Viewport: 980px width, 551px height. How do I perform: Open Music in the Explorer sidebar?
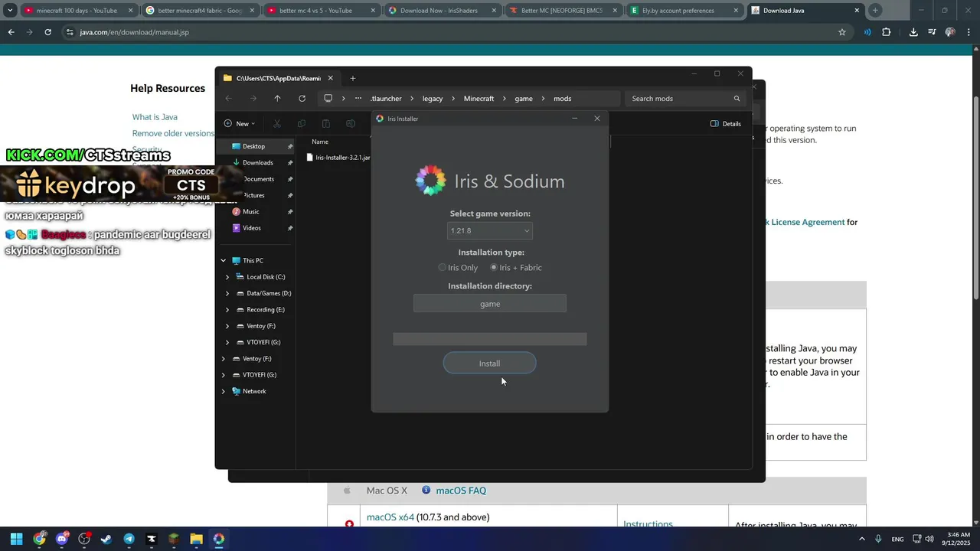[251, 211]
